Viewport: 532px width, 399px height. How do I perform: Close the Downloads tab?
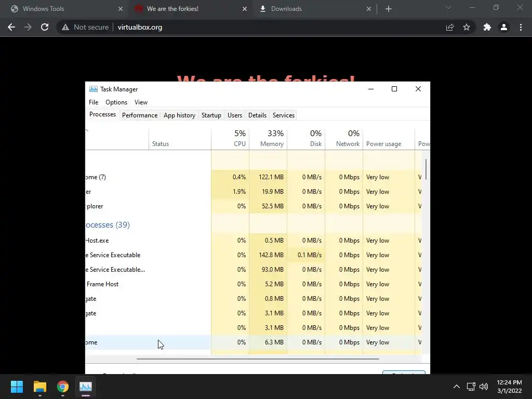tap(369, 9)
